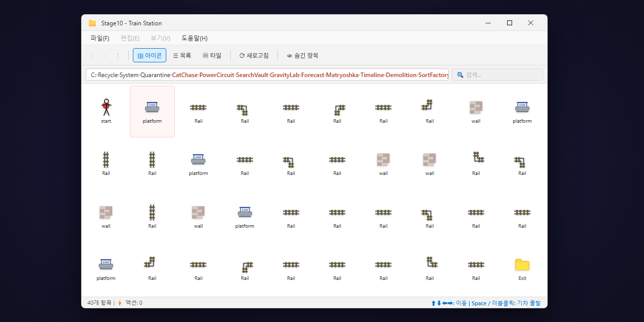644x322 pixels.
Task: Select the platform icon right of top-row wall
Action: point(522,108)
